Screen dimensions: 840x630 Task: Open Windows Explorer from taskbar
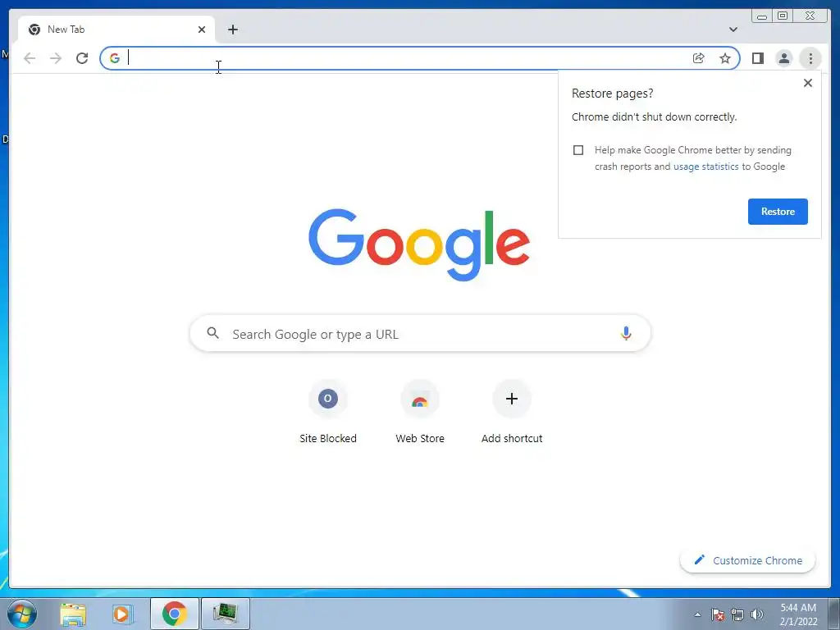(73, 614)
